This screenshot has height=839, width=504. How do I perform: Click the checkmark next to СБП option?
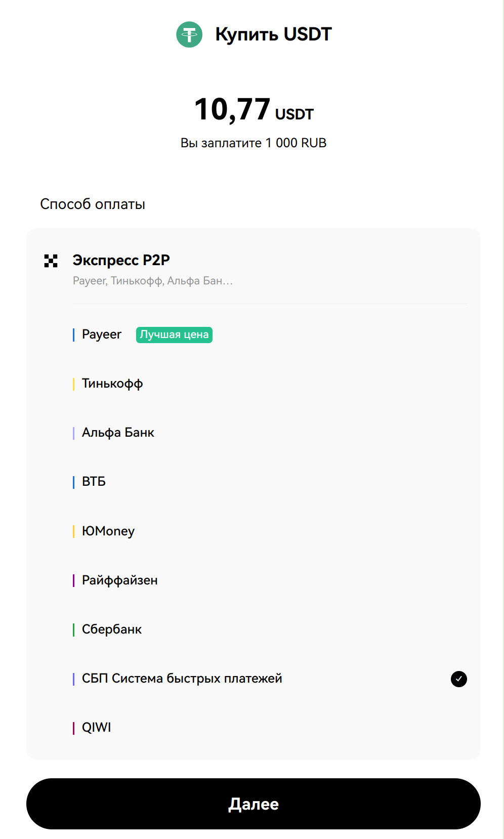[458, 679]
